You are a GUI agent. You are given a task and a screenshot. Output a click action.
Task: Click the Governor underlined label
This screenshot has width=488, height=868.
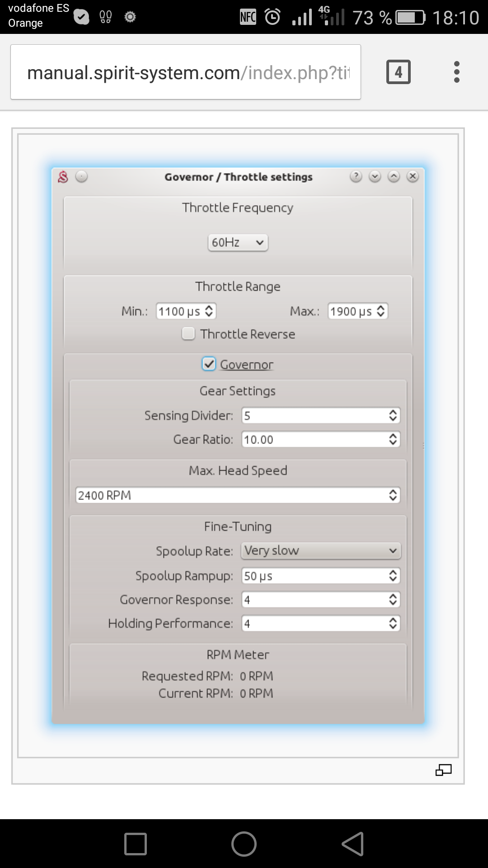(x=247, y=364)
